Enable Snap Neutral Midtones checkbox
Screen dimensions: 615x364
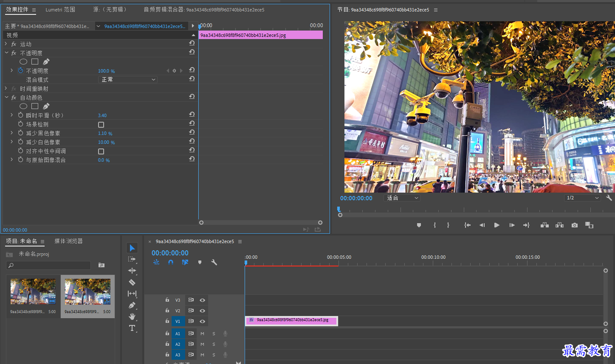pos(101,151)
